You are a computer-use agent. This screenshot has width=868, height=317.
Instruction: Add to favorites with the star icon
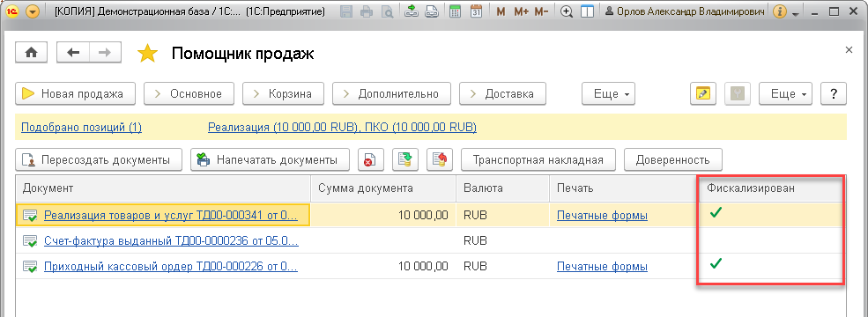[x=148, y=54]
